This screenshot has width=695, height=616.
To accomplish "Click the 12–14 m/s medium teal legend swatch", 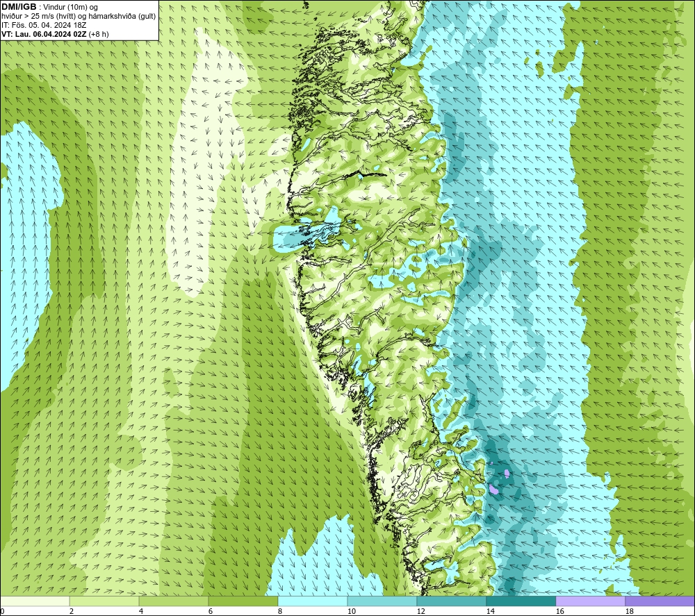I will click(452, 601).
